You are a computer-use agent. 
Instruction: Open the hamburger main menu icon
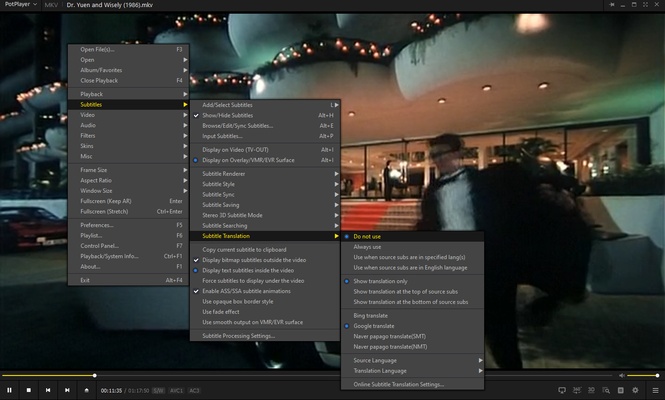tap(655, 390)
